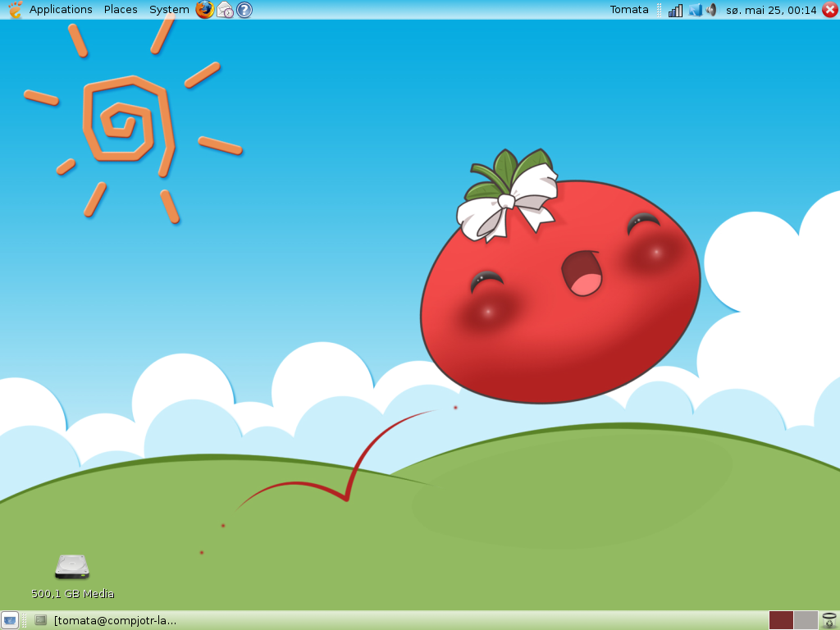The width and height of the screenshot is (840, 630).
Task: Select the tomata@compjotr terminal taskbar item
Action: (106, 620)
